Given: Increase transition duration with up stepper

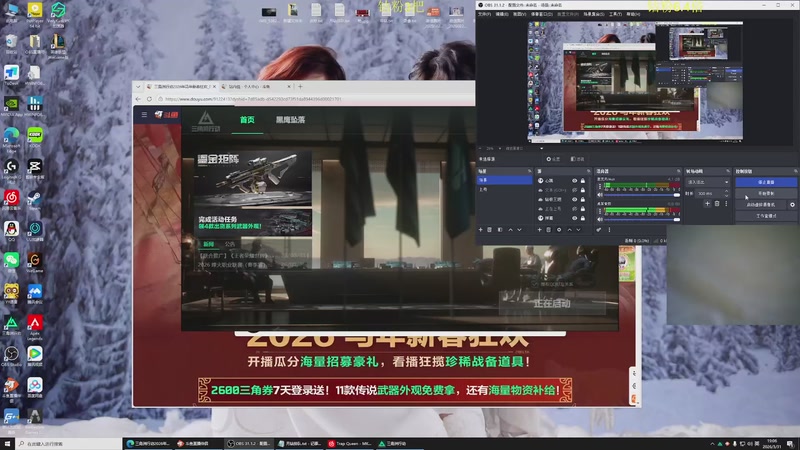Looking at the screenshot, I should coord(727,191).
